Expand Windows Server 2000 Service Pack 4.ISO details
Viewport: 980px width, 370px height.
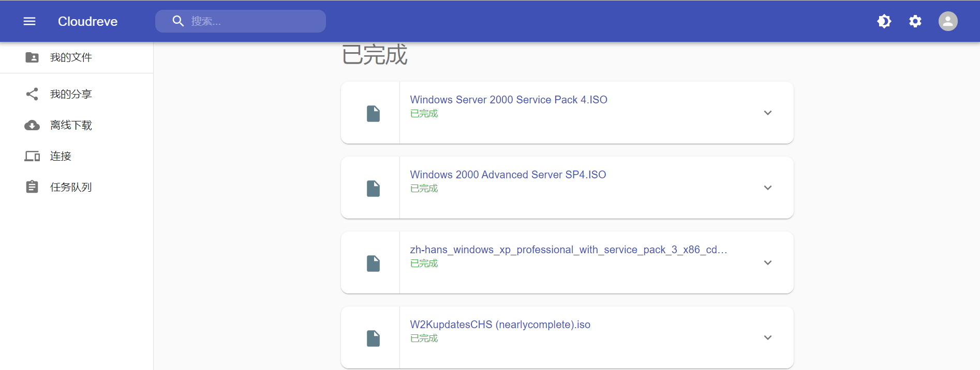768,113
